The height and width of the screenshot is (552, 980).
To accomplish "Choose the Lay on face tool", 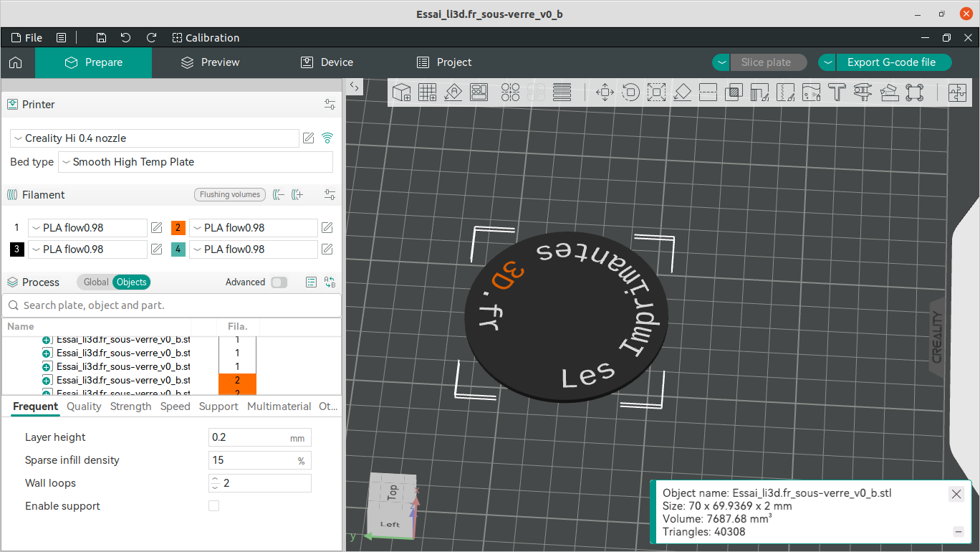I will pos(682,92).
